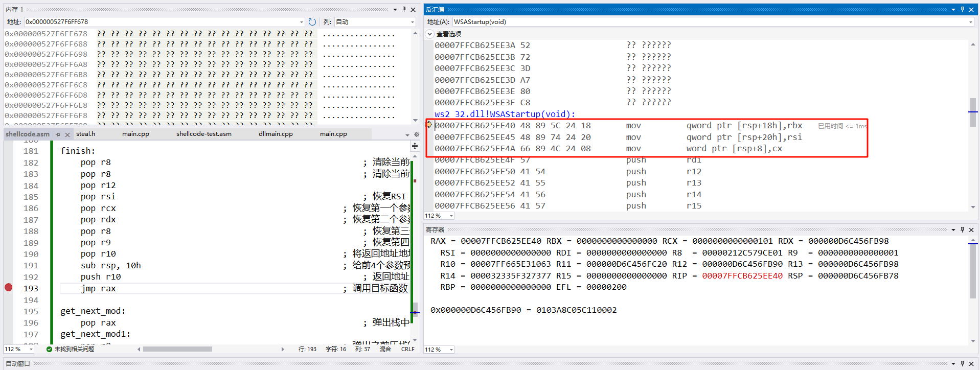The image size is (980, 370).
Task: Click the no-issues-found status icon
Action: click(x=50, y=349)
